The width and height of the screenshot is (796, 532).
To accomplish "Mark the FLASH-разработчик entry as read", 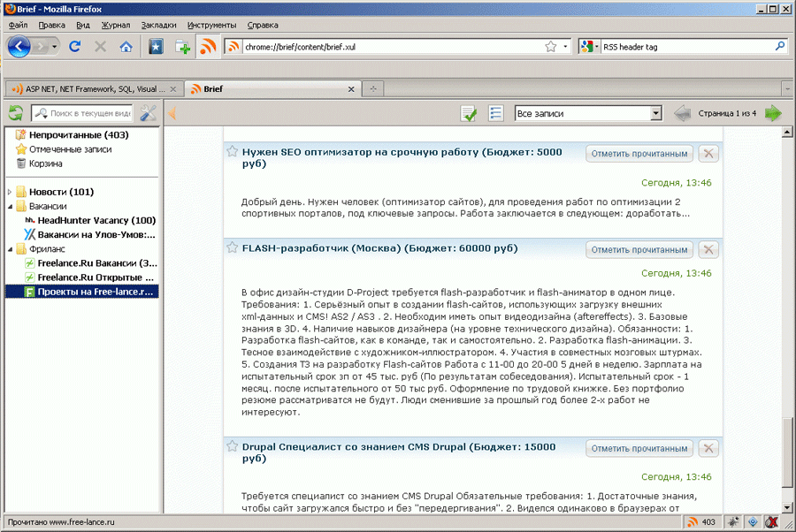I will coord(639,249).
